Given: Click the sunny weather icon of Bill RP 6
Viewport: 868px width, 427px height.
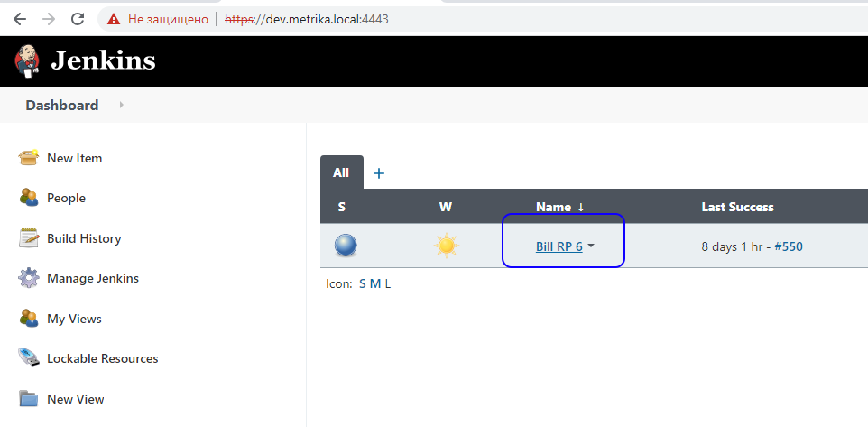Looking at the screenshot, I should [x=446, y=246].
